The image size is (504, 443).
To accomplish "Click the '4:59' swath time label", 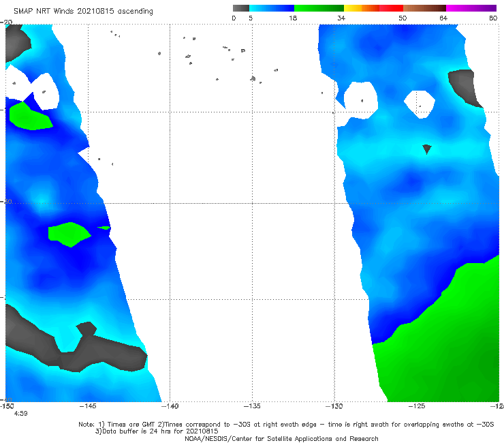I will tap(20, 414).
